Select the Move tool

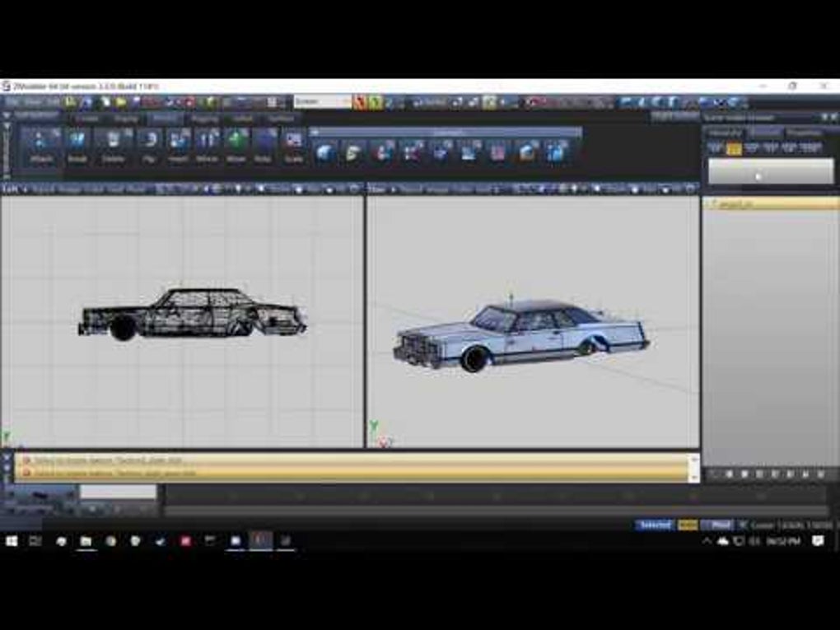(236, 146)
